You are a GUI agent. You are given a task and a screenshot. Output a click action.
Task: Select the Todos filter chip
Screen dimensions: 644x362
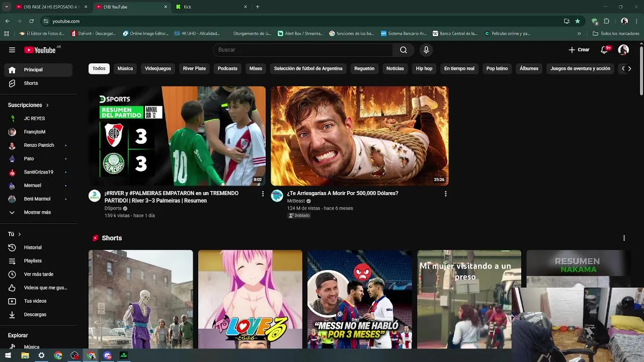(x=99, y=68)
